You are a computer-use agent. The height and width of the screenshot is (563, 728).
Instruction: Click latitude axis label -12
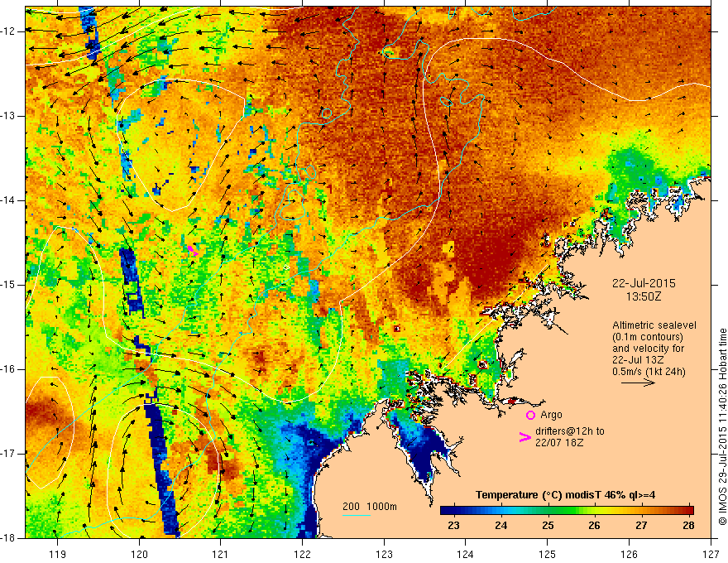9,31
